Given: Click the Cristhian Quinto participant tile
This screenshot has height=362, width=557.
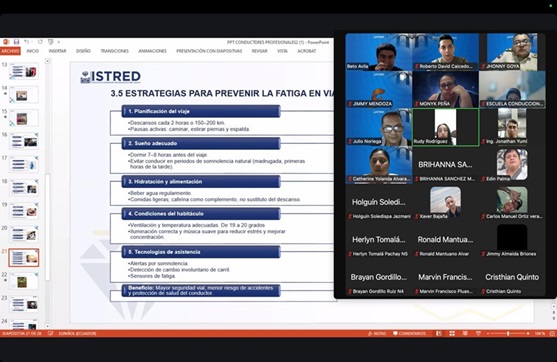Looking at the screenshot, I should (x=512, y=277).
